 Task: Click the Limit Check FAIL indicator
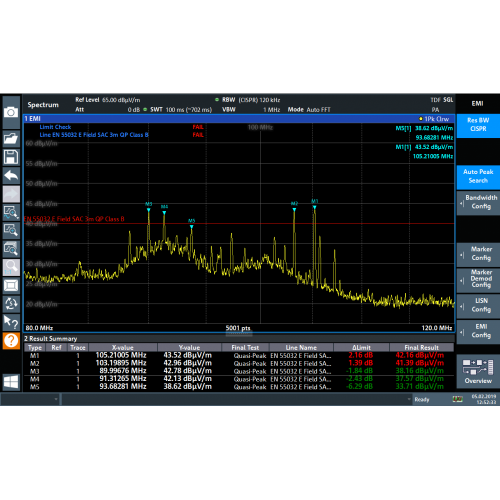[198, 127]
